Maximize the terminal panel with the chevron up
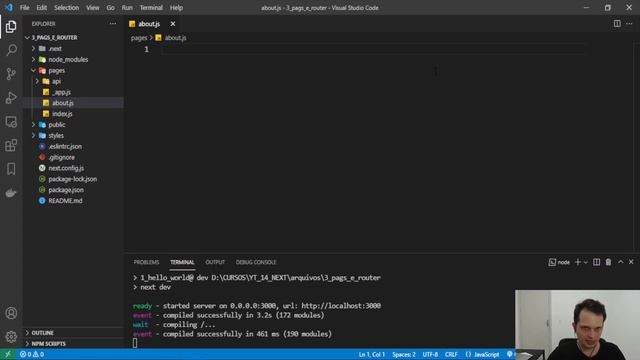Screen dimensions: 640x360 point(620,262)
